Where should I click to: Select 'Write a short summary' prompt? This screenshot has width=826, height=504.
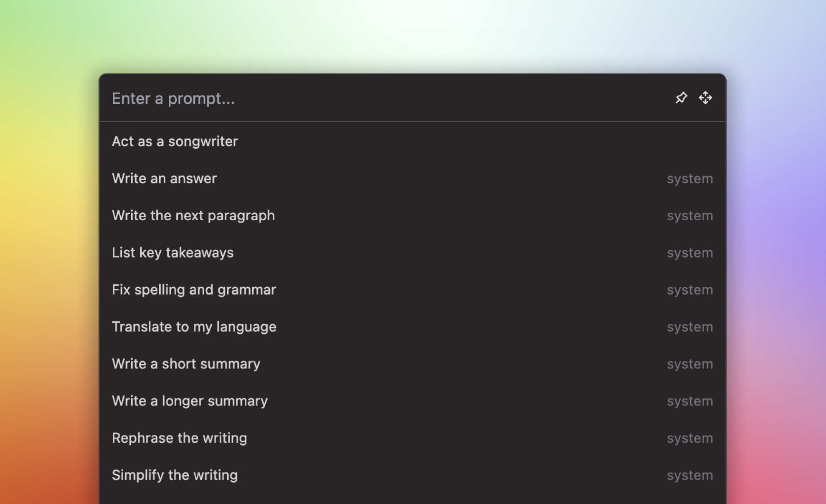click(186, 364)
